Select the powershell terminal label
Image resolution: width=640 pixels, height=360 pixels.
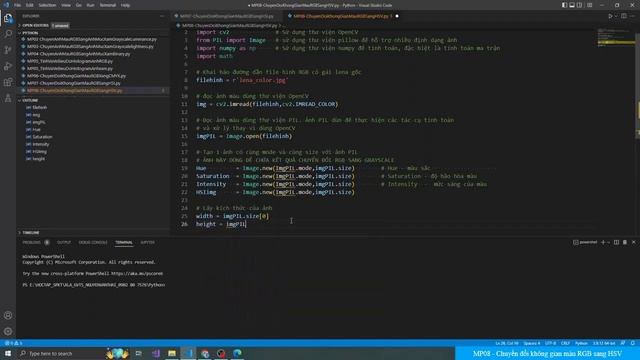(585, 242)
